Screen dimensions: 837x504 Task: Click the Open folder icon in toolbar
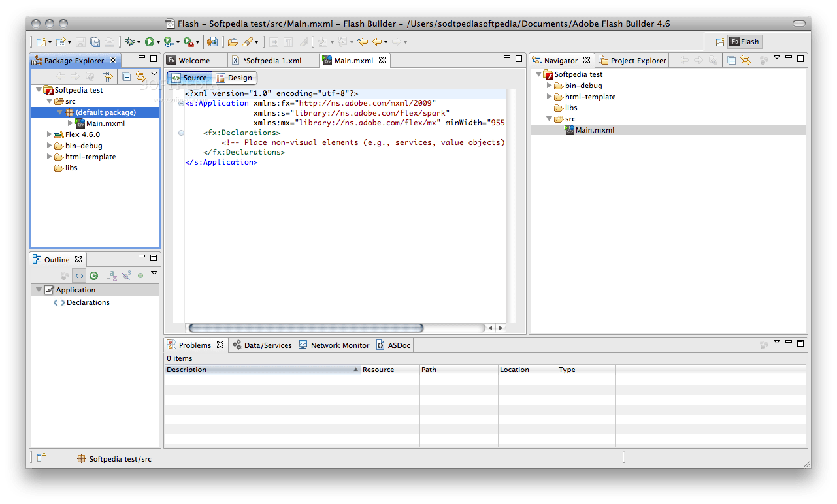pos(233,42)
